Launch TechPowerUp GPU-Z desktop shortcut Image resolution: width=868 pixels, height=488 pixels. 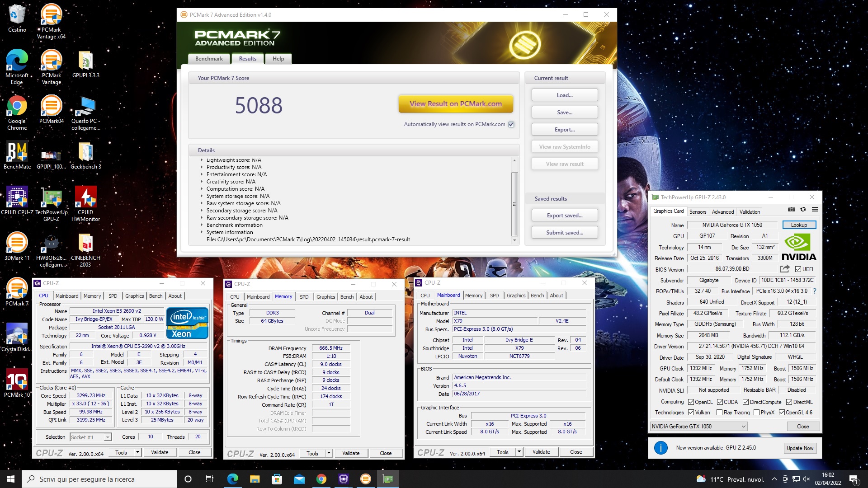[51, 204]
